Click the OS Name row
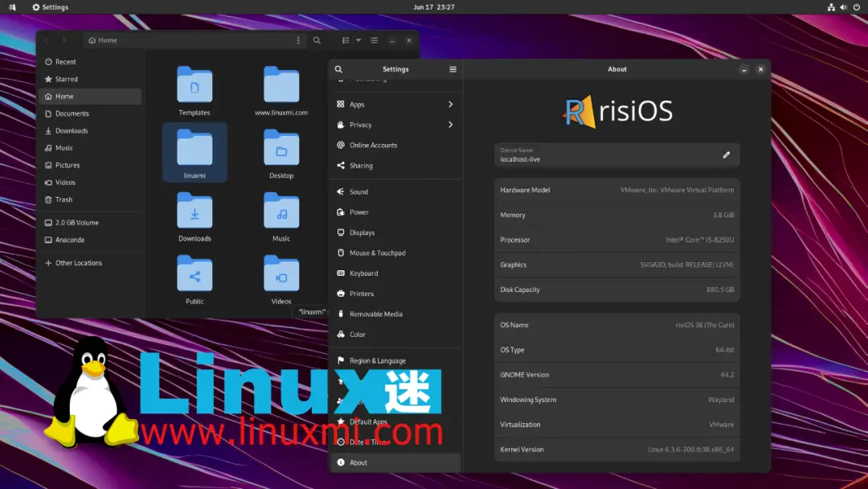 click(x=616, y=325)
